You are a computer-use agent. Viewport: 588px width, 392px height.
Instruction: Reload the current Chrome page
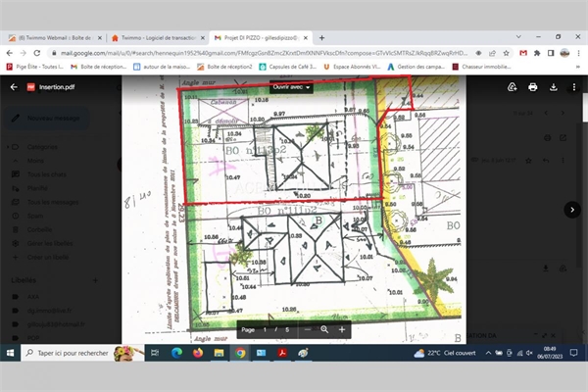coord(37,53)
